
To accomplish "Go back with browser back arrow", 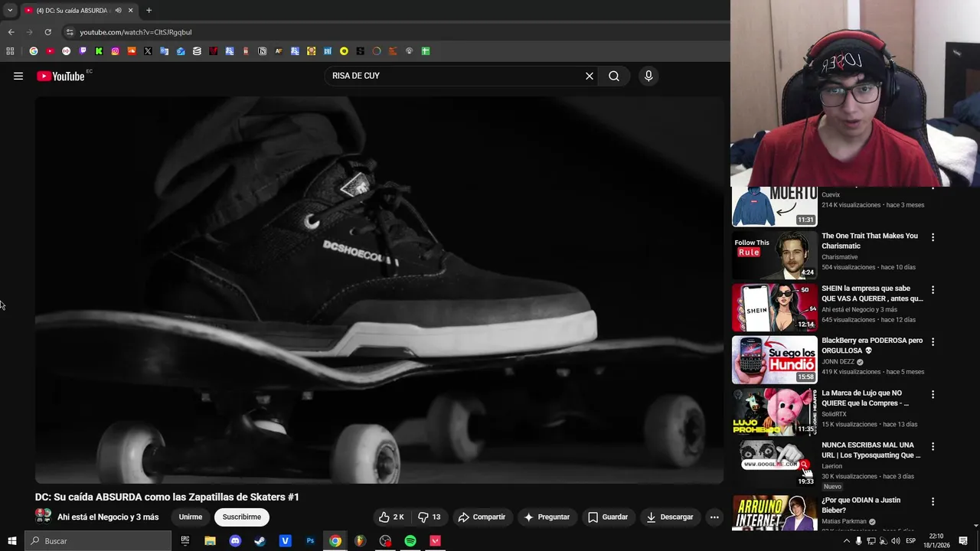I will tap(11, 32).
